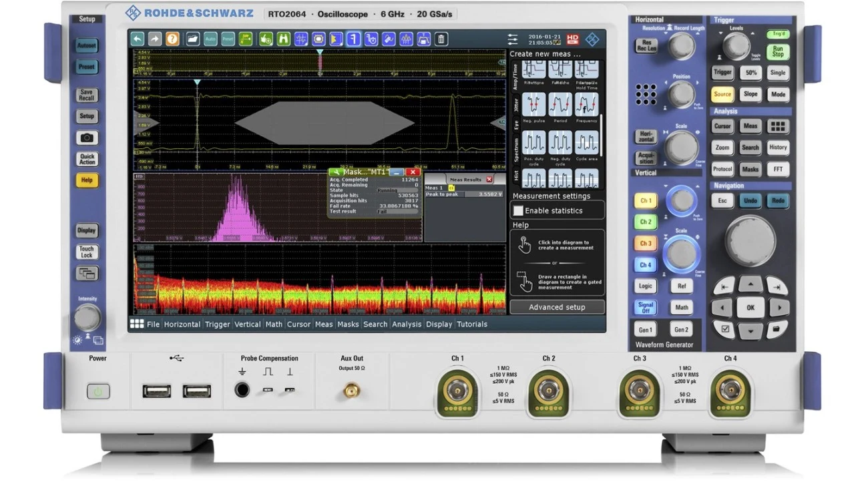Image resolution: width=868 pixels, height=488 pixels.
Task: Click the Rohde & Schwarz diamond logo icon
Action: pos(592,39)
